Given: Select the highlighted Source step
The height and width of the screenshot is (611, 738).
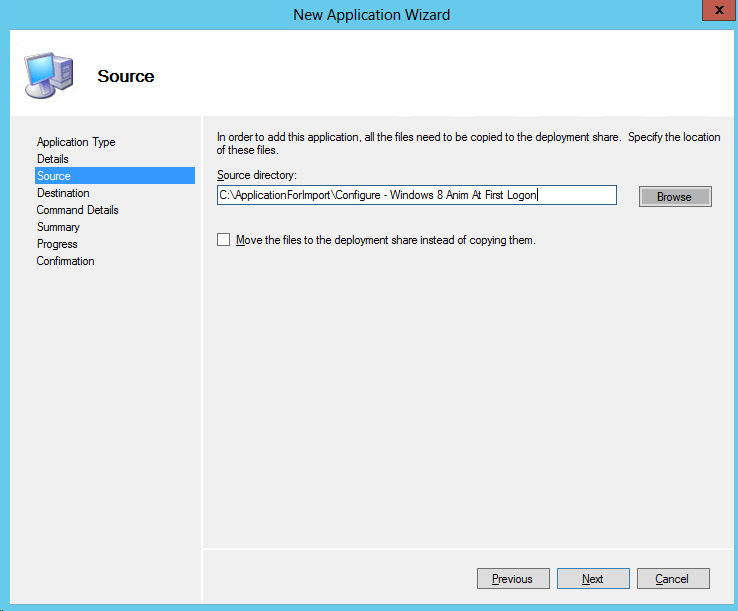Looking at the screenshot, I should pyautogui.click(x=54, y=176).
